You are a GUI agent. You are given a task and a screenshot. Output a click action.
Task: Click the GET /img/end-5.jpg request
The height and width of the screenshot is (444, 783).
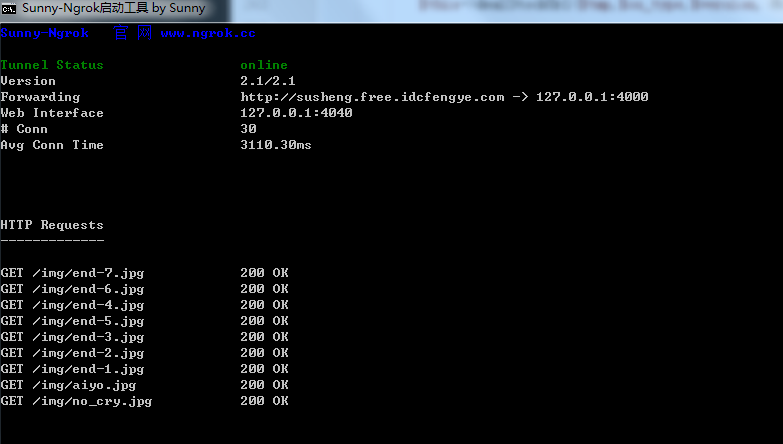point(72,321)
